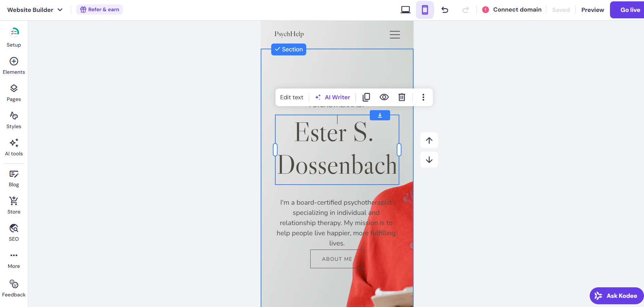Image resolution: width=644 pixels, height=307 pixels.
Task: Select the Ester S. Dossenbach heading
Action: (337, 150)
